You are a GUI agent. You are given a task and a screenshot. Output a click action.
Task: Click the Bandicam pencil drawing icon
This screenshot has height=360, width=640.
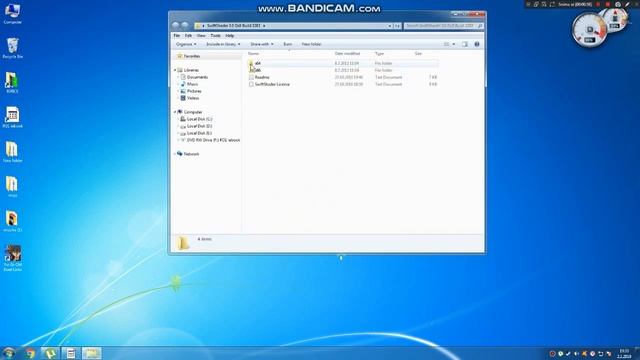click(x=627, y=4)
